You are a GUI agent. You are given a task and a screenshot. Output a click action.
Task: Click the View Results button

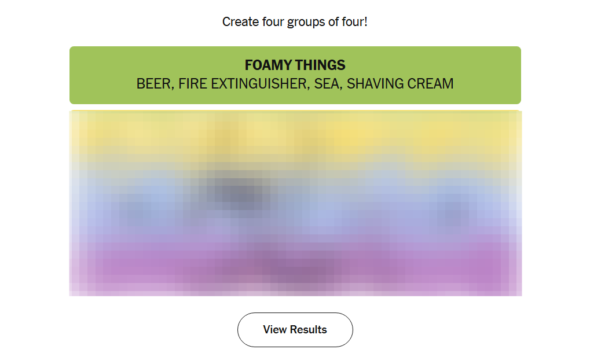pos(295,330)
